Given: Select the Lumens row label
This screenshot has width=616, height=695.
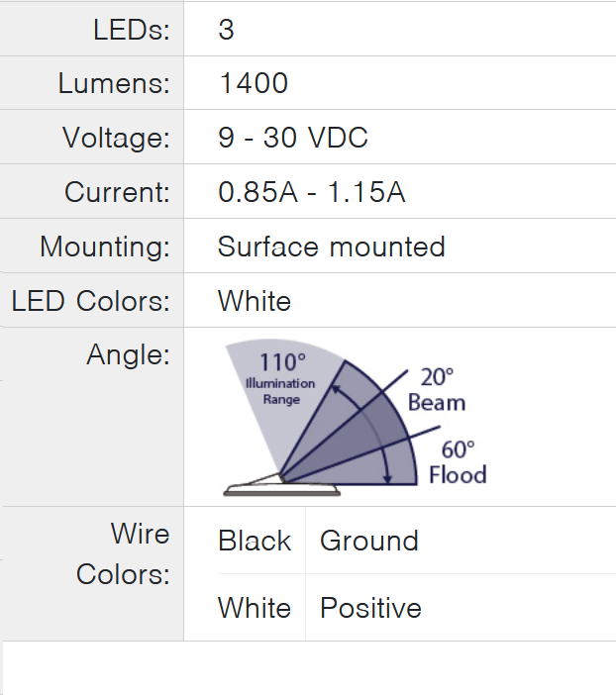Looking at the screenshot, I should [x=114, y=83].
